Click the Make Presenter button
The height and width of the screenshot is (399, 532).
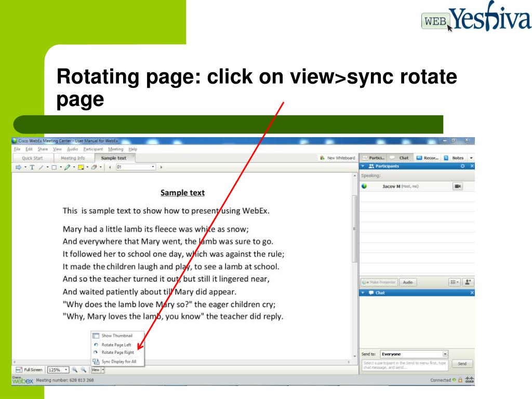pos(379,282)
